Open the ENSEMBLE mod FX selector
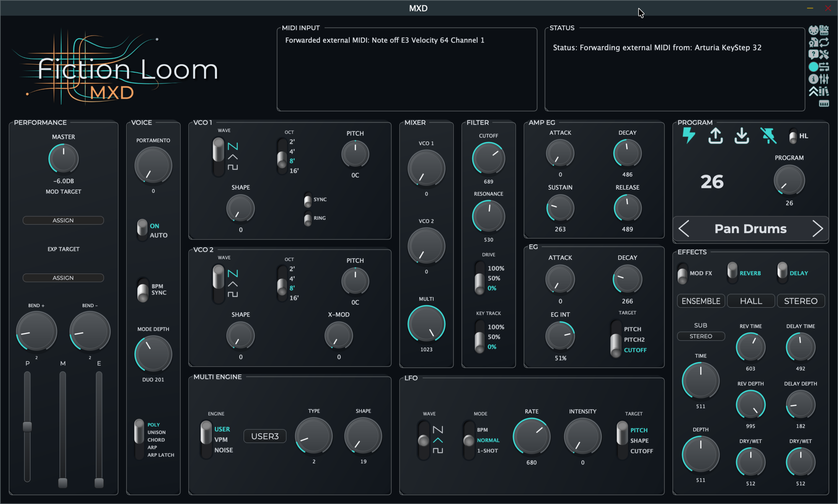This screenshot has height=504, width=838. click(701, 301)
